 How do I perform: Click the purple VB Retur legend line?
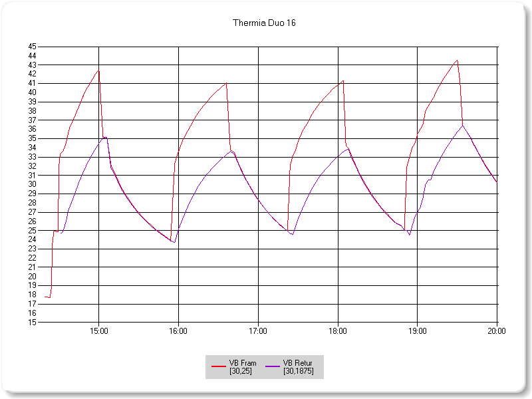coord(273,366)
